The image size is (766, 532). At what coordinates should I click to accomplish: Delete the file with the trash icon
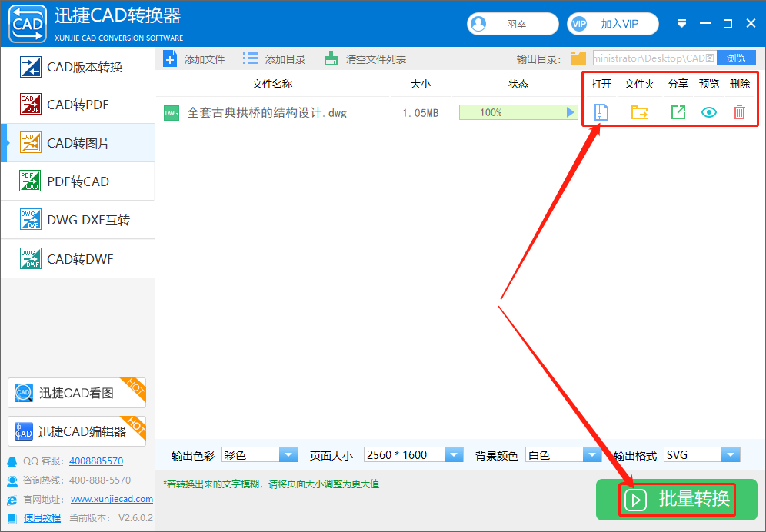739,112
